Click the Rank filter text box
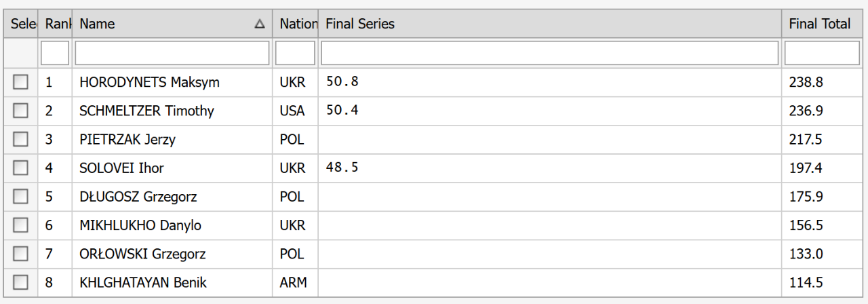The image size is (868, 304). point(55,53)
